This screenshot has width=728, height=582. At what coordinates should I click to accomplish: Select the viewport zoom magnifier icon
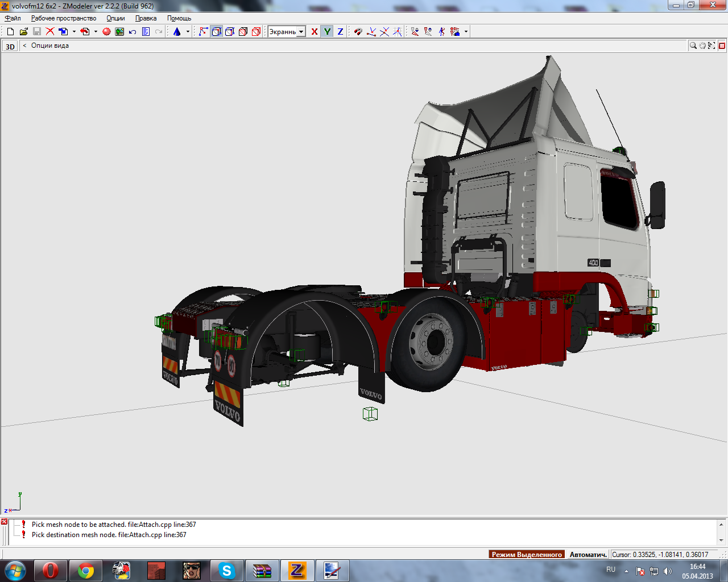click(x=693, y=45)
